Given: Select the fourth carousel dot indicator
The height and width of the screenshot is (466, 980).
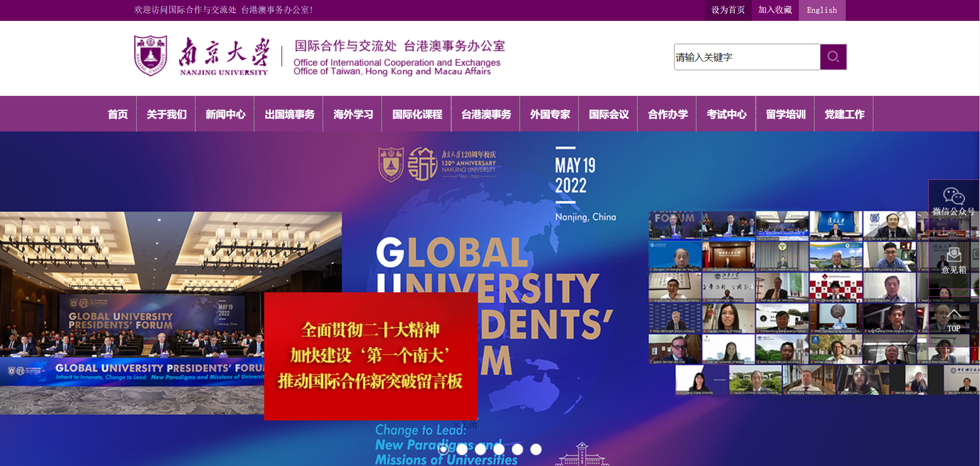Looking at the screenshot, I should pyautogui.click(x=499, y=449).
